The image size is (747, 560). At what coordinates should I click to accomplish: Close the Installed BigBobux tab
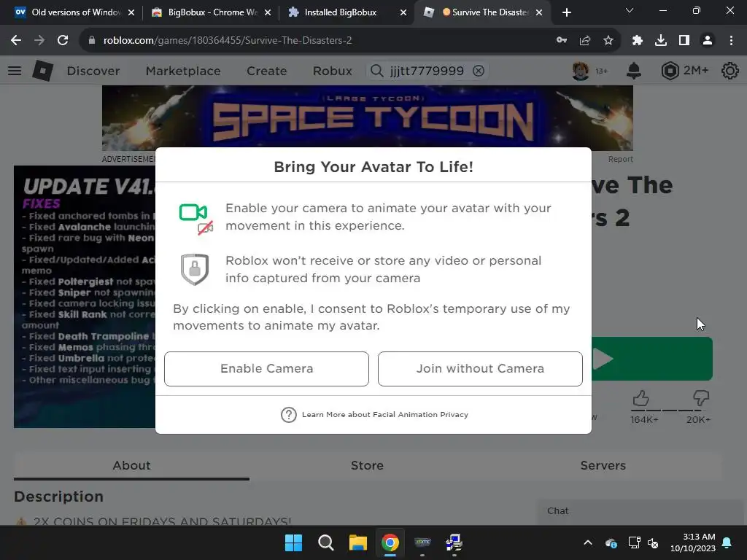[x=403, y=12]
